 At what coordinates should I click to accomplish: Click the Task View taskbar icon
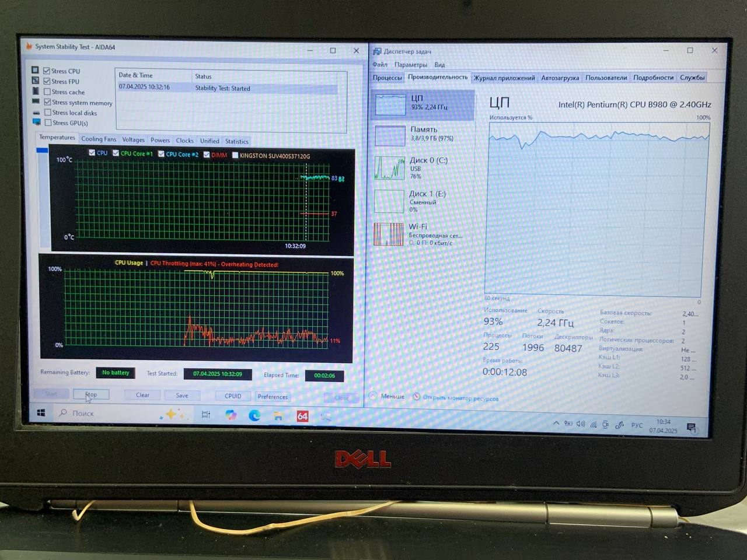pos(206,415)
